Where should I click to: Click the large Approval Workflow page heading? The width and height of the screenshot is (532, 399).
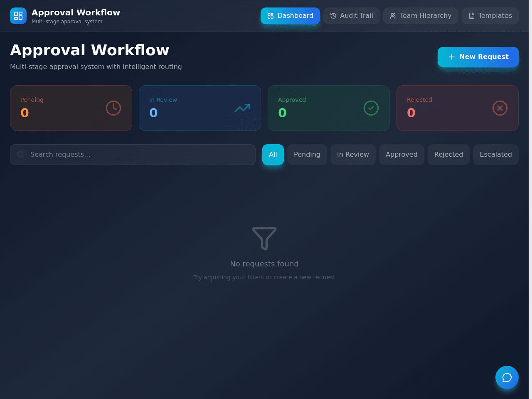coord(90,50)
